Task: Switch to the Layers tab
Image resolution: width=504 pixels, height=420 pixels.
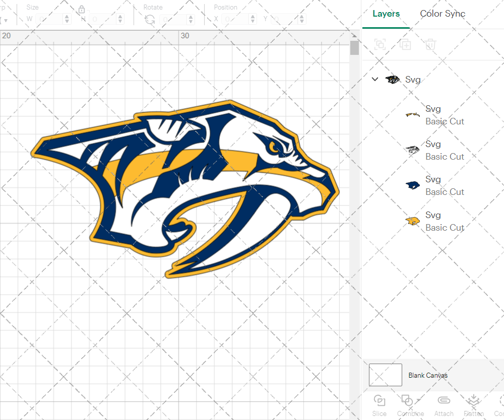Action: pos(386,14)
